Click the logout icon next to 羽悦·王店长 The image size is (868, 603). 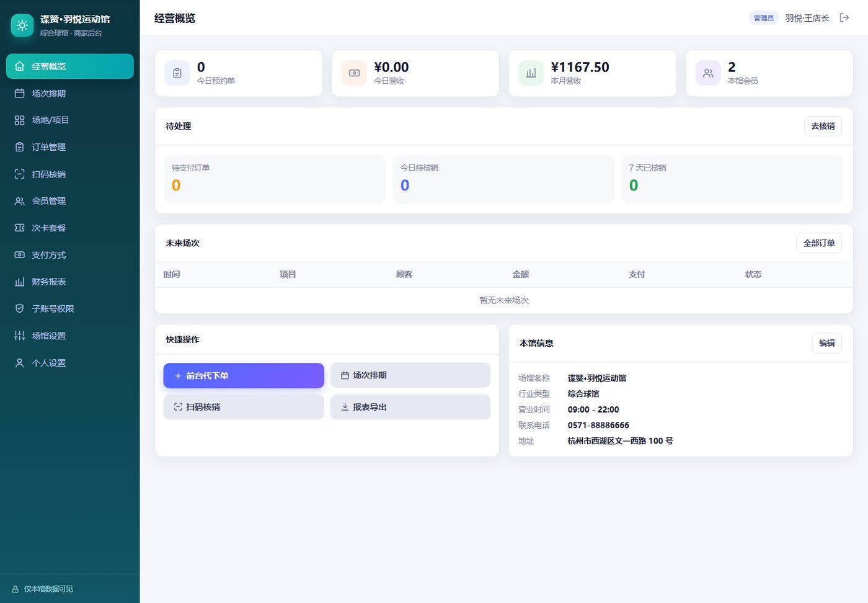point(844,17)
